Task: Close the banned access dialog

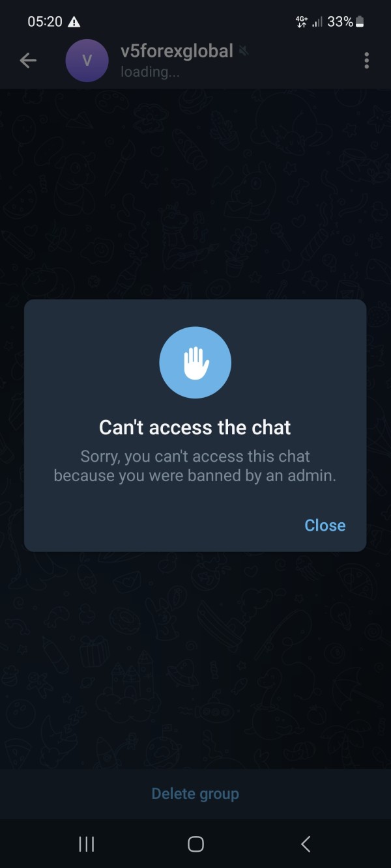Action: (325, 525)
